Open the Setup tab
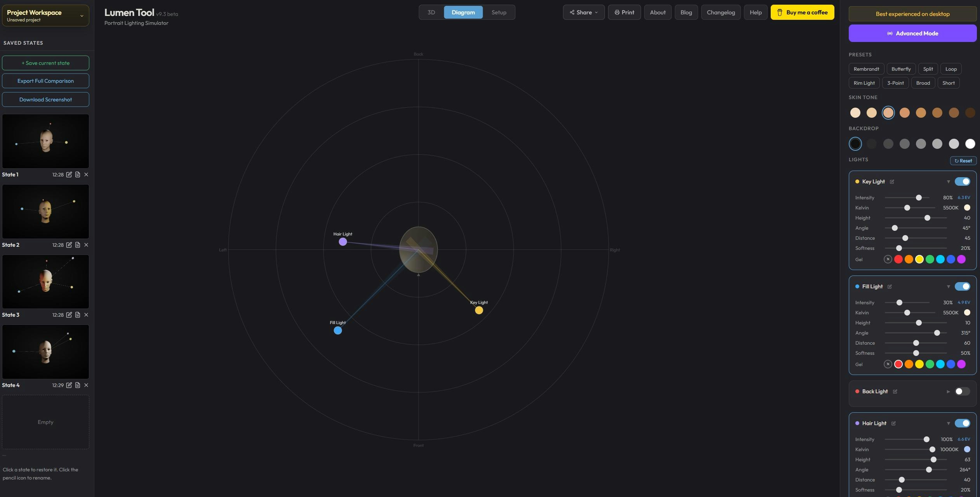The height and width of the screenshot is (497, 980). point(499,12)
